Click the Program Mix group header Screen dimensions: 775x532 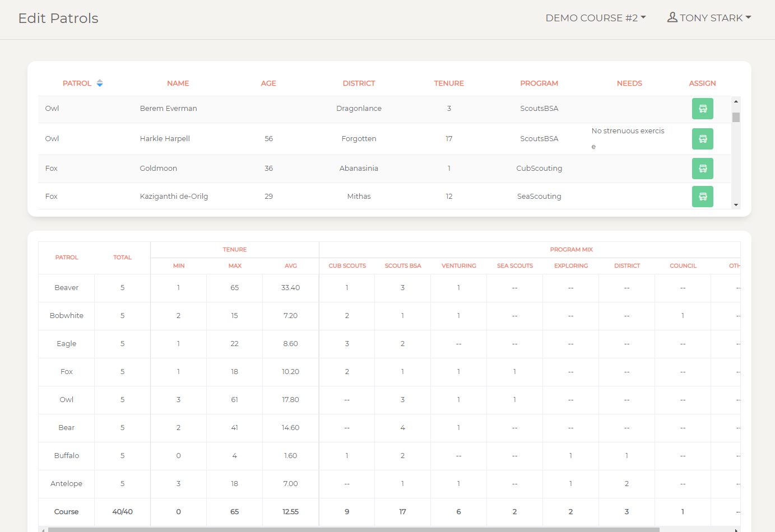[571, 250]
